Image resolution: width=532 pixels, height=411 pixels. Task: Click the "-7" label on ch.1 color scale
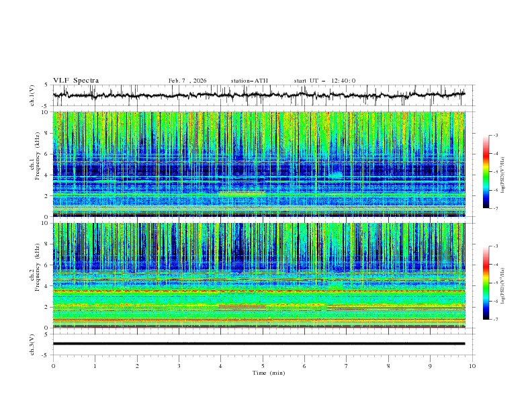(496, 208)
